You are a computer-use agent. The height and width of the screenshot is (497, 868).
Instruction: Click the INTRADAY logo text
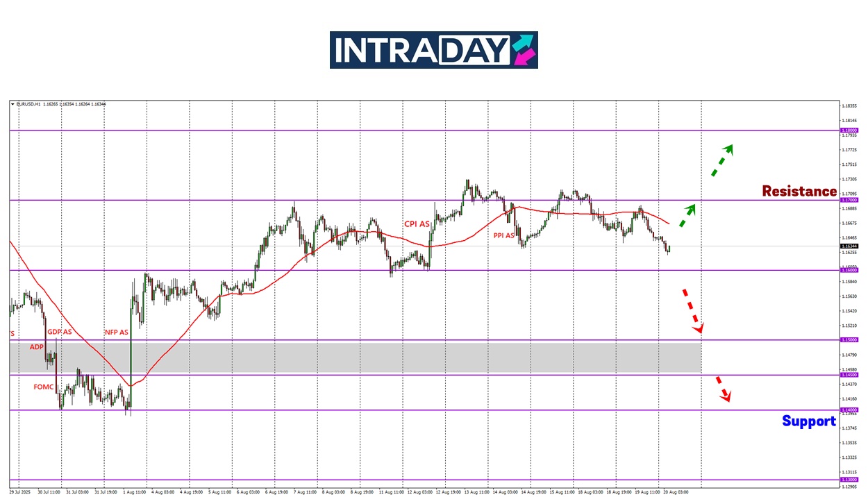click(x=422, y=50)
